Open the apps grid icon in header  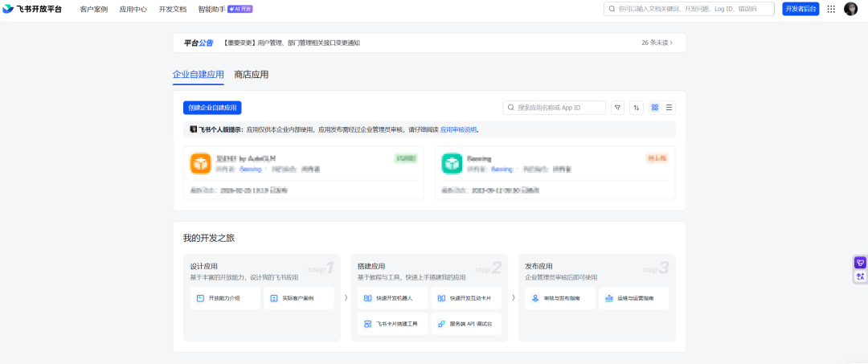(831, 9)
